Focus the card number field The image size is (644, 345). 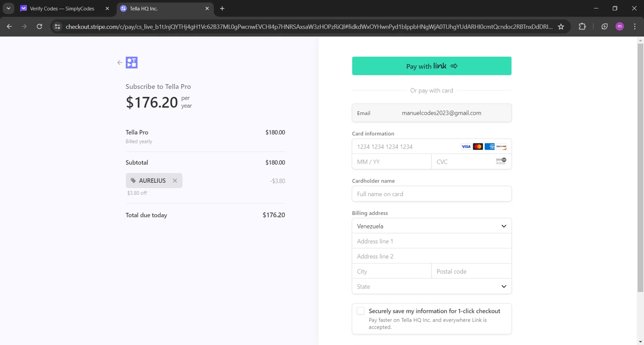431,147
